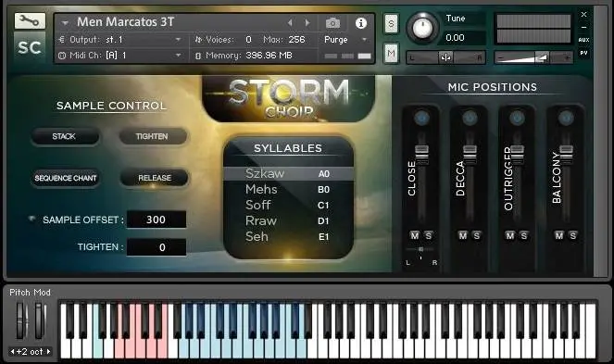614x364 pixels.
Task: Toggle the OUTRIGGER mic power button
Action: [518, 118]
